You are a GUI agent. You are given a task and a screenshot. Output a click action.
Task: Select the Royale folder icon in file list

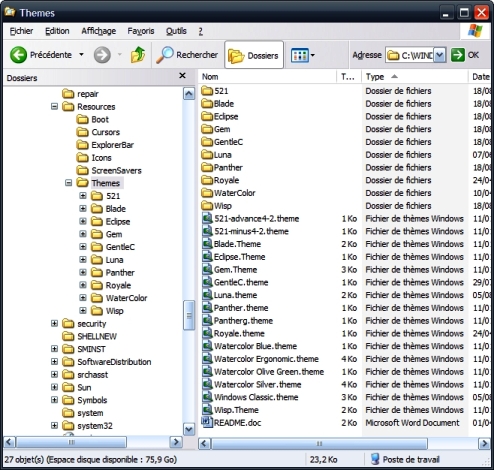coord(207,180)
